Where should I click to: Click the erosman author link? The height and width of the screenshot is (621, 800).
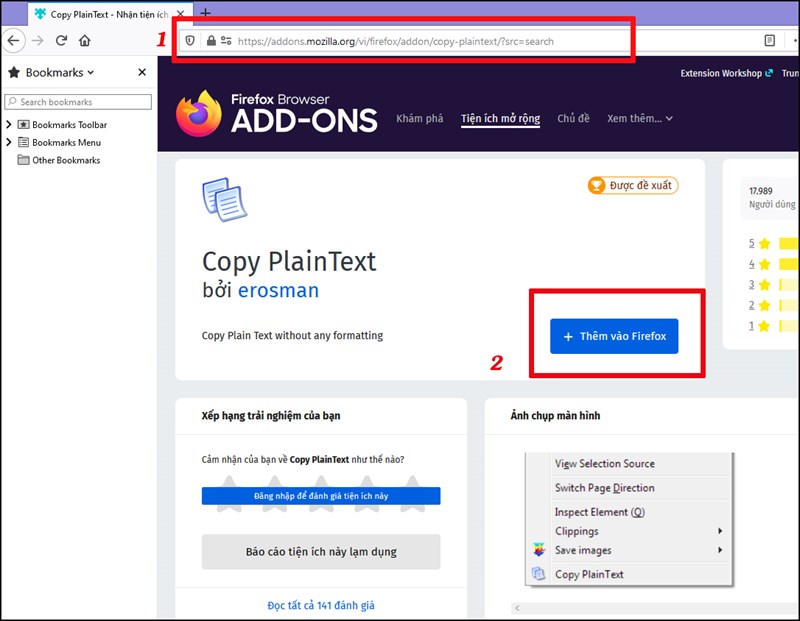(x=277, y=290)
